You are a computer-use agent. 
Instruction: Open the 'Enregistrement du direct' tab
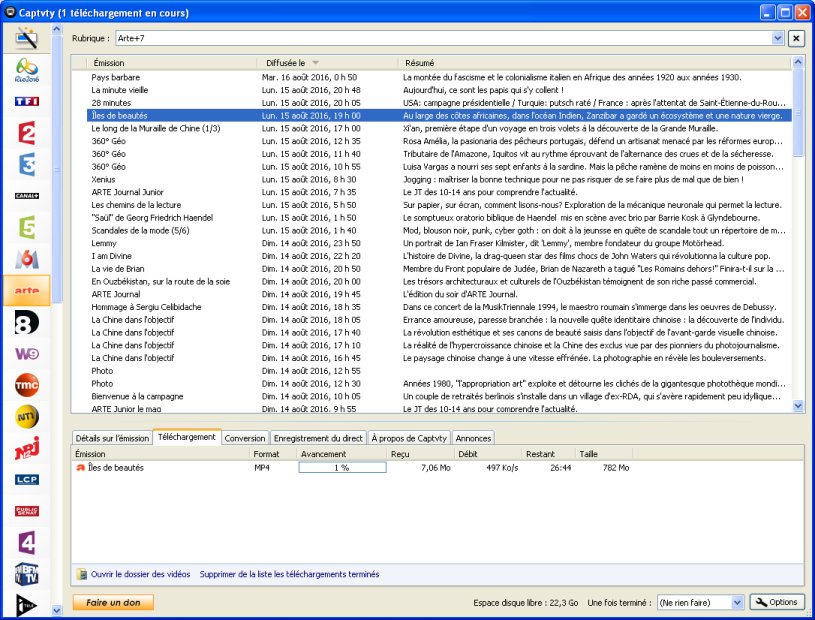click(x=318, y=438)
